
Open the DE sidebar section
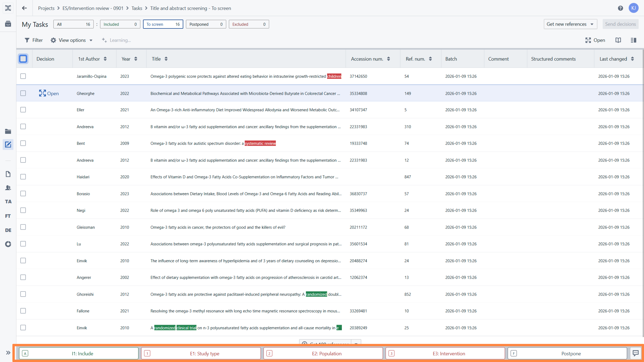8,230
